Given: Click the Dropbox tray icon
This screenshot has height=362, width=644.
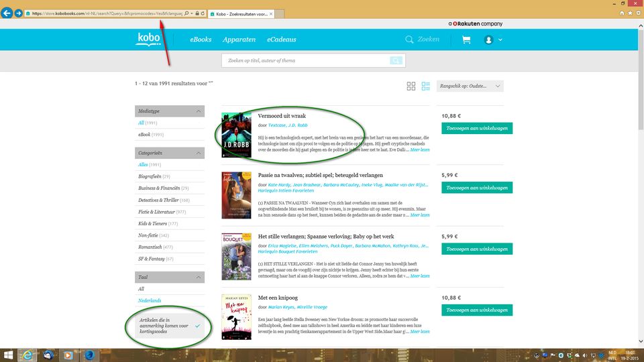Looking at the screenshot, I should 569,355.
